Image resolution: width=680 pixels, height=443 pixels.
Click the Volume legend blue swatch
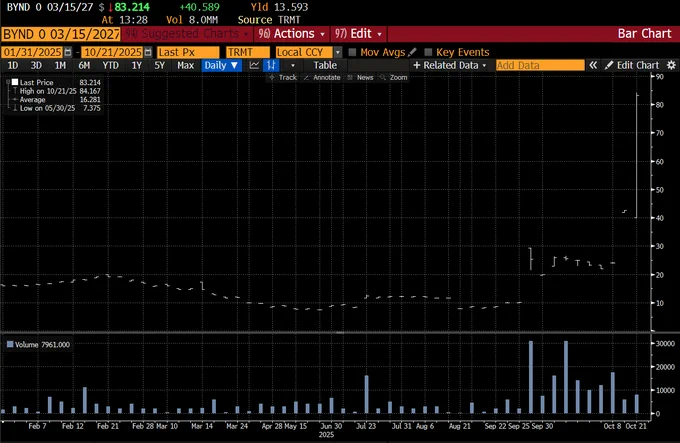(10, 344)
